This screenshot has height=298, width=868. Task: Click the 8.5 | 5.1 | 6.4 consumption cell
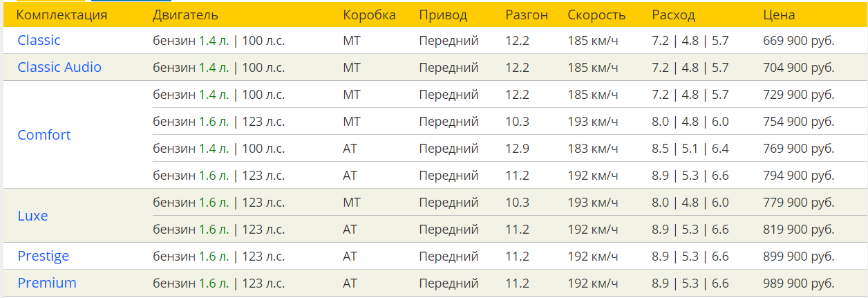690,148
